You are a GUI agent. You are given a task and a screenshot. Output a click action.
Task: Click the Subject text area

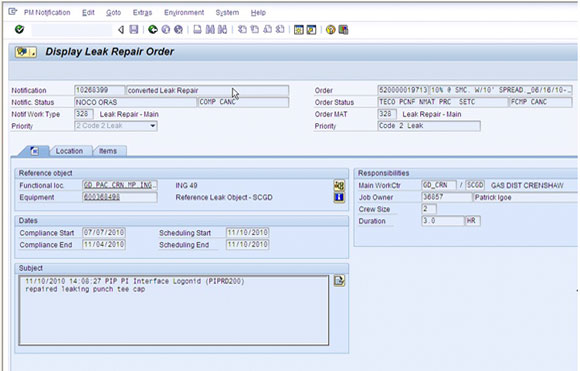[x=174, y=310]
